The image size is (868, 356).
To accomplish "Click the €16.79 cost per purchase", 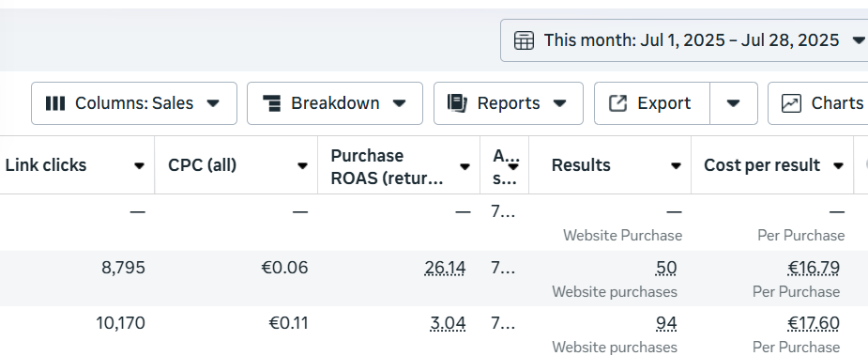I will click(x=814, y=268).
